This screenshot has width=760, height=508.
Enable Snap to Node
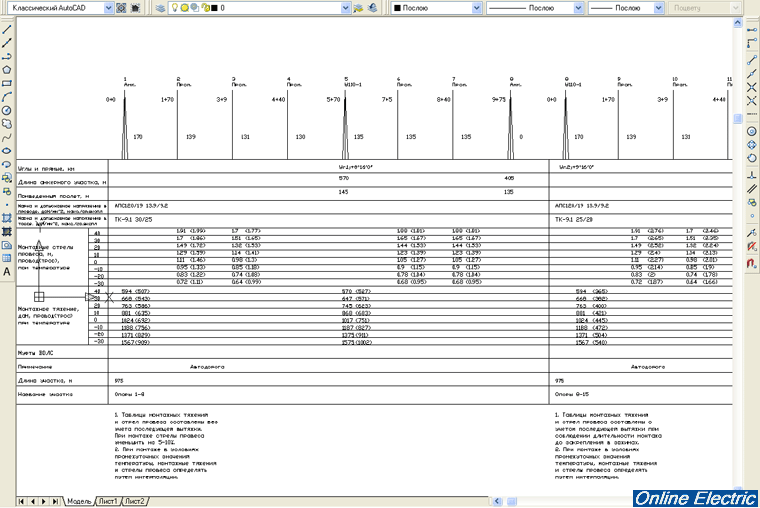(x=752, y=216)
